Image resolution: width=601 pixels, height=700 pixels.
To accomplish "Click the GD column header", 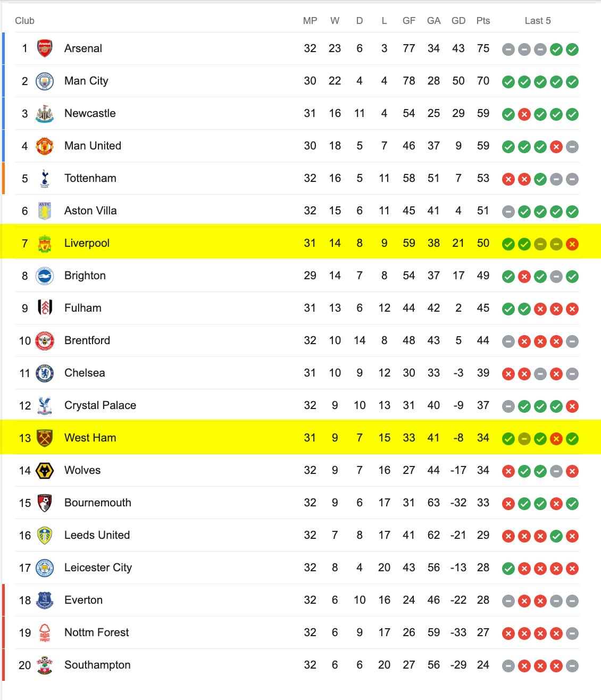I will pyautogui.click(x=458, y=21).
